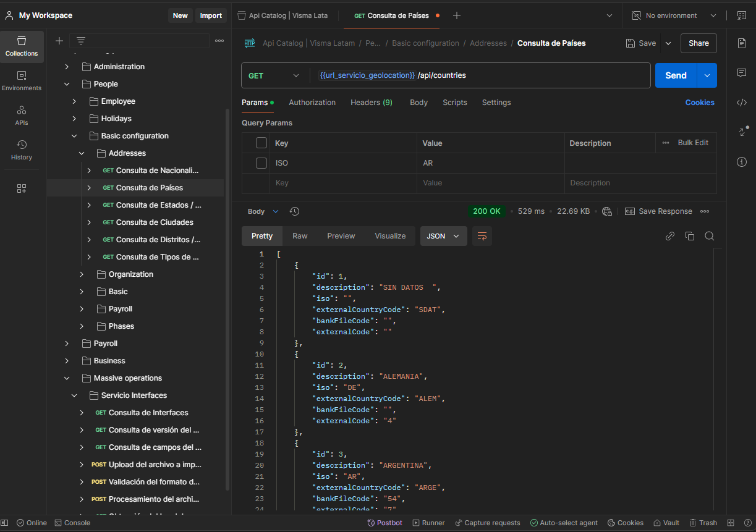Screen dimensions: 756x532
Task: Open the Postman Console
Action: click(x=72, y=522)
